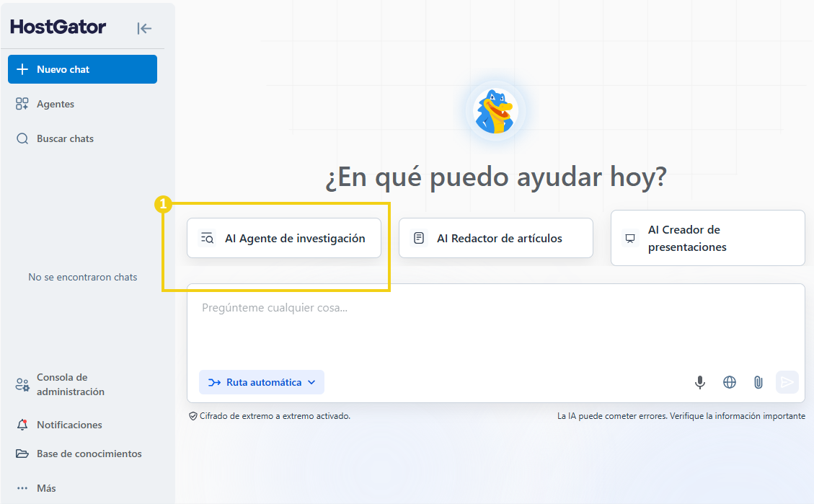
Task: Attach a file with the paperclip icon
Action: click(758, 383)
